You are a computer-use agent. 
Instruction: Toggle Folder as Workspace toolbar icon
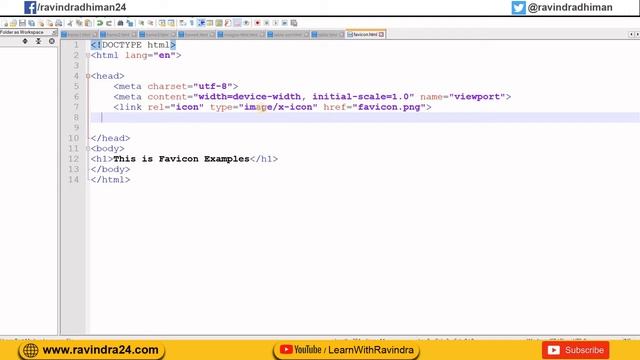click(237, 23)
